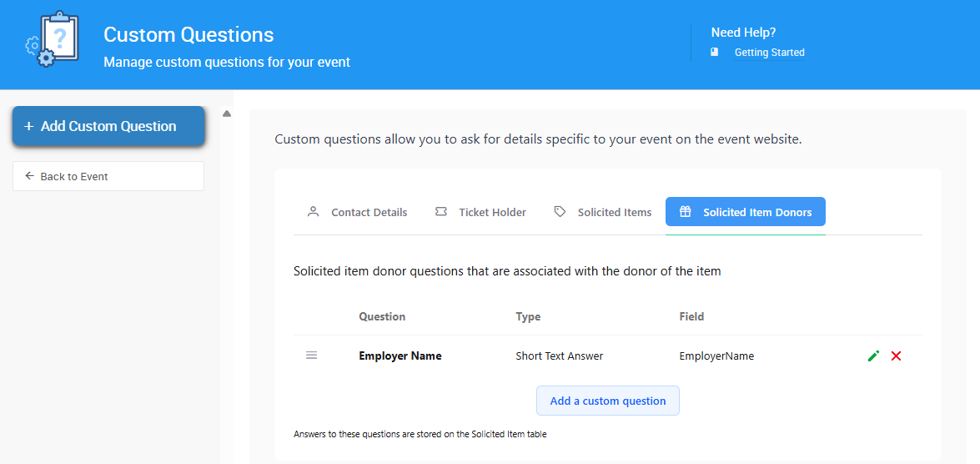Open the Getting Started help link

(x=769, y=53)
